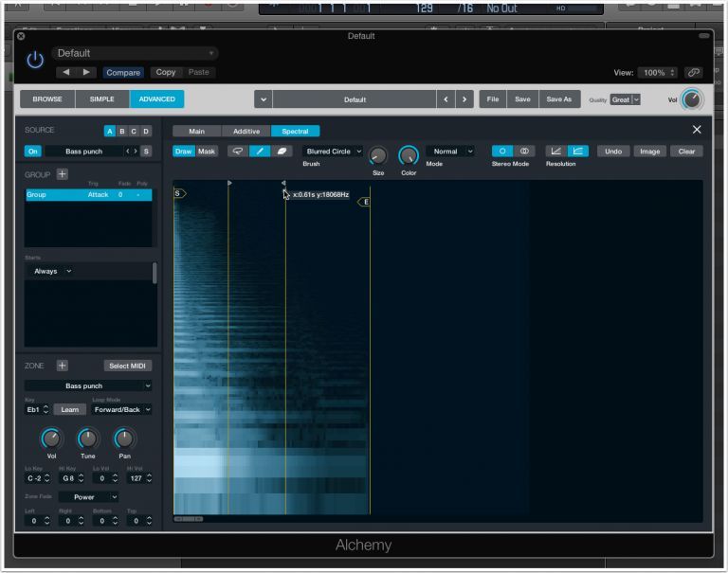
Task: Toggle the Learn key button
Action: click(69, 409)
